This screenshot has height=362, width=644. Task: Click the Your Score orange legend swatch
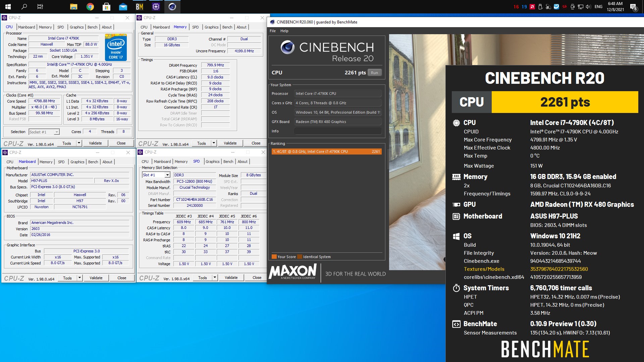pos(274,257)
